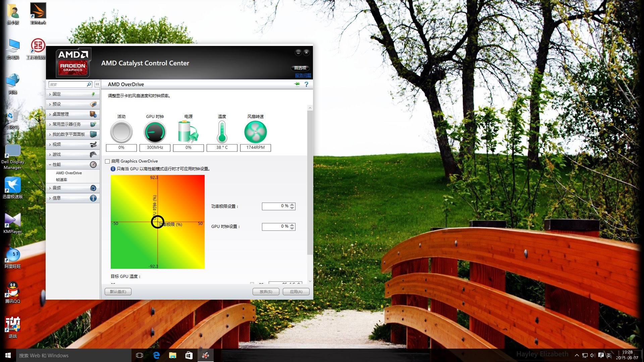The width and height of the screenshot is (644, 362).
Task: Show hidden system tray icons chevron
Action: coord(577,355)
